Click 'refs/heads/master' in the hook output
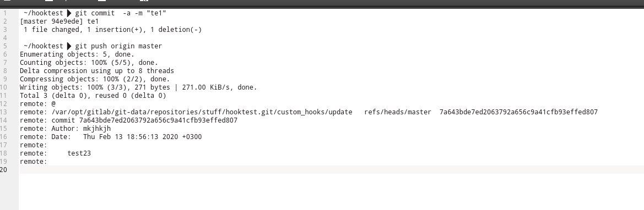The height and width of the screenshot is (210, 644). (398, 112)
